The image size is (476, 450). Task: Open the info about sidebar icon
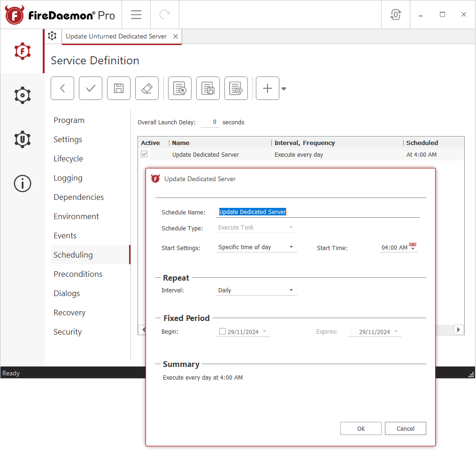click(x=23, y=183)
